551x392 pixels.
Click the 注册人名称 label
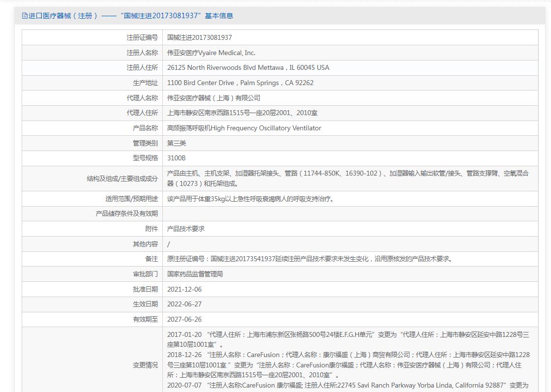coord(142,53)
